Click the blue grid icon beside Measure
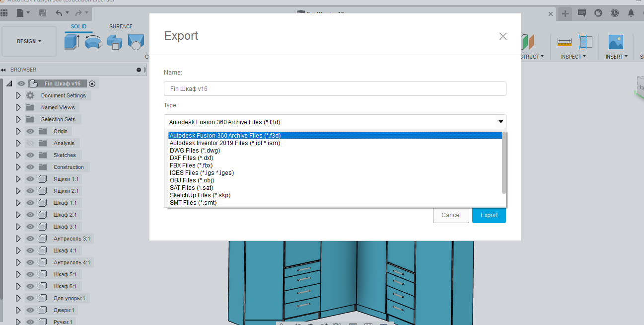644x325 pixels. (586, 42)
